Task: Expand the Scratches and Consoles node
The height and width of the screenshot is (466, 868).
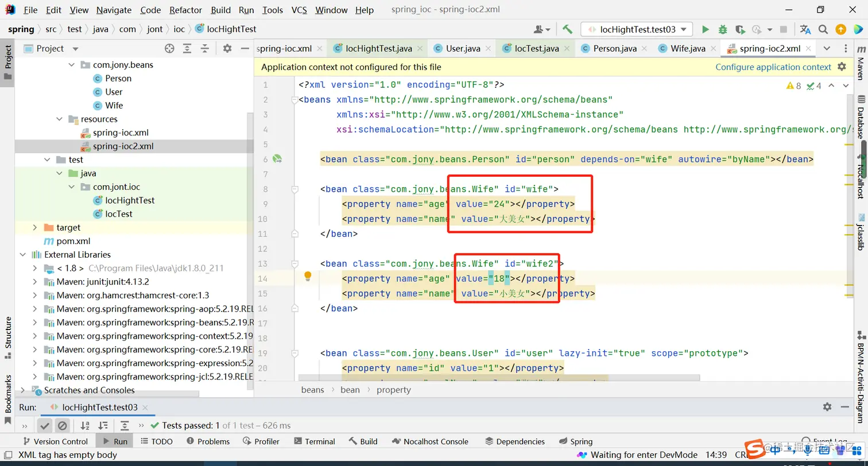Action: coord(23,390)
